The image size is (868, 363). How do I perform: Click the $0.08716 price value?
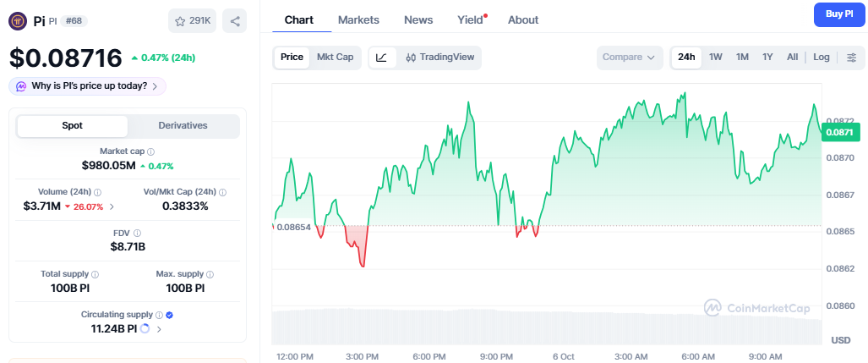click(65, 58)
